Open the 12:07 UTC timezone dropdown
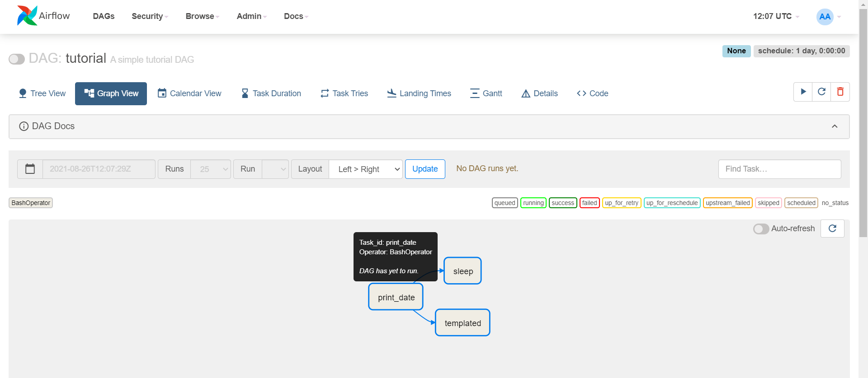The image size is (868, 378). pos(776,16)
